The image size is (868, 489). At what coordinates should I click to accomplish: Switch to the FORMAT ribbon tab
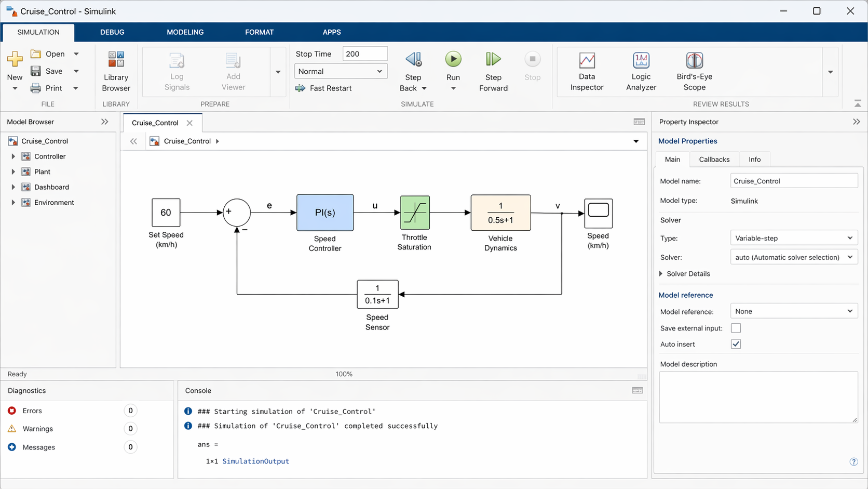pyautogui.click(x=259, y=32)
